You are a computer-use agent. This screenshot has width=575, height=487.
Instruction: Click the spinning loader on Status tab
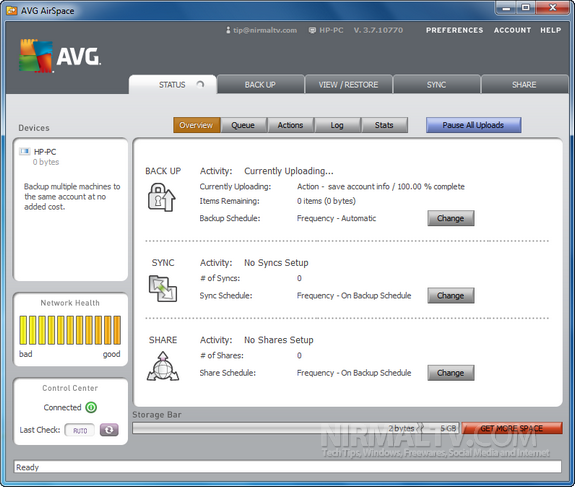point(200,85)
